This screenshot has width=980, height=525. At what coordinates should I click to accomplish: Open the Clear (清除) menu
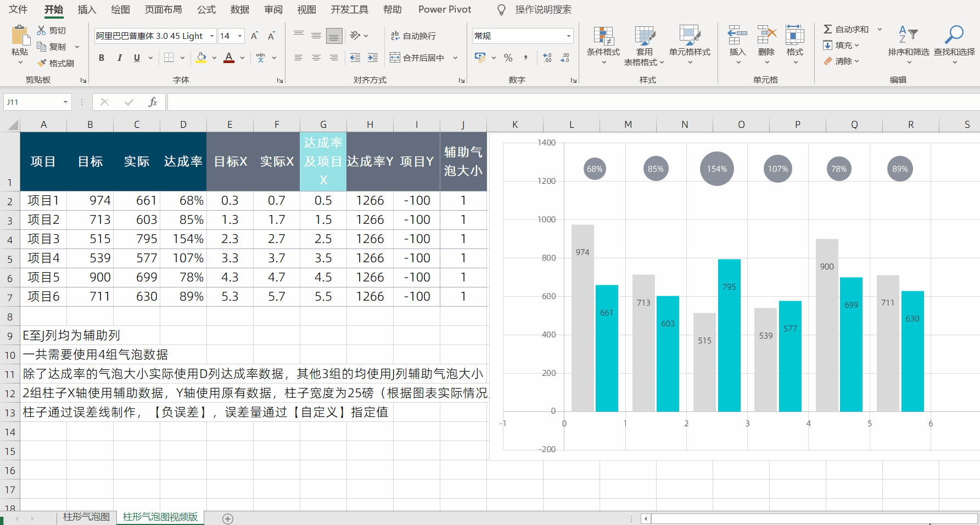(x=842, y=61)
